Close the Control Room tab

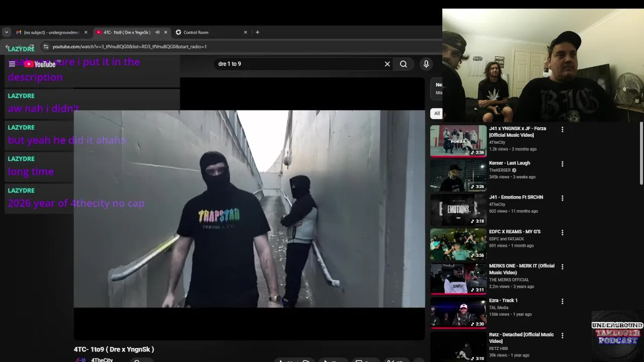pyautogui.click(x=246, y=32)
